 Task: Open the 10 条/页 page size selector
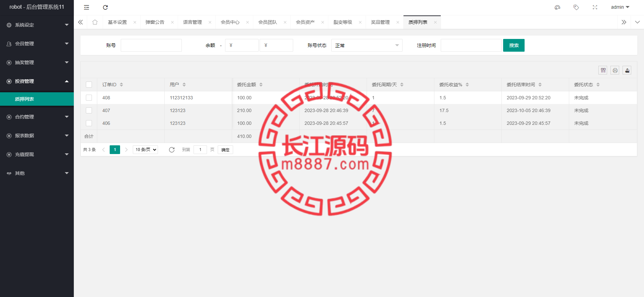(146, 150)
